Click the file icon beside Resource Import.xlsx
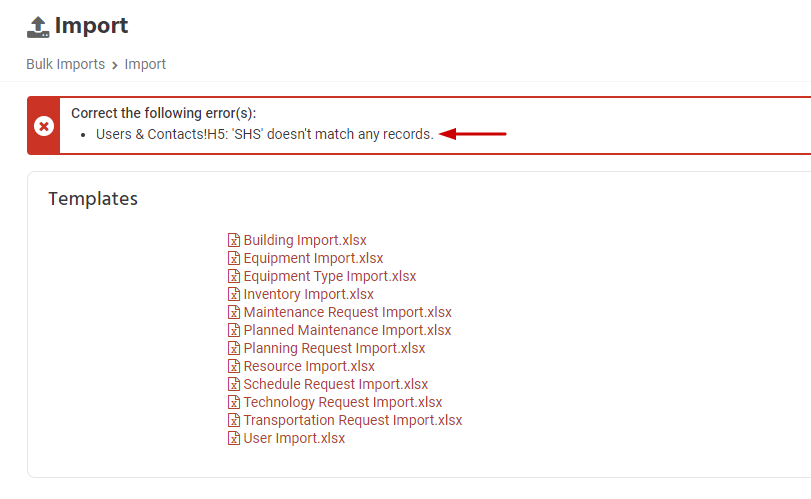 (234, 366)
